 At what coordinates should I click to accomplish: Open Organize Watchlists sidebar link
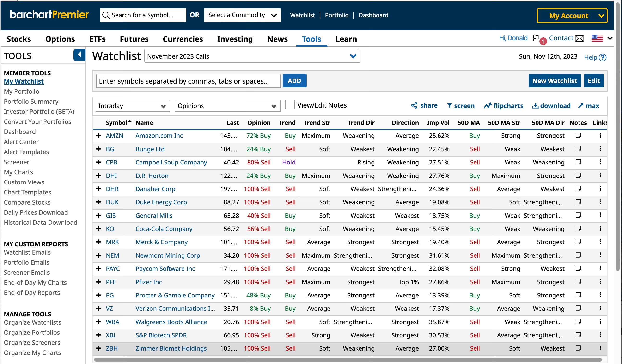coord(33,322)
